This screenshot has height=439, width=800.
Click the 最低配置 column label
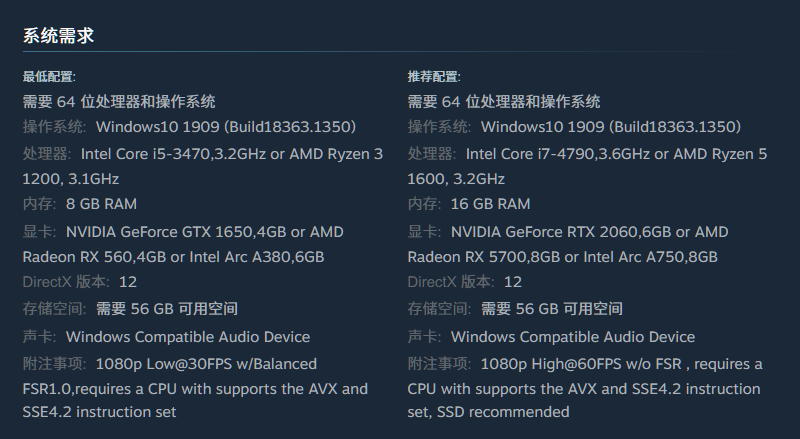tap(50, 77)
